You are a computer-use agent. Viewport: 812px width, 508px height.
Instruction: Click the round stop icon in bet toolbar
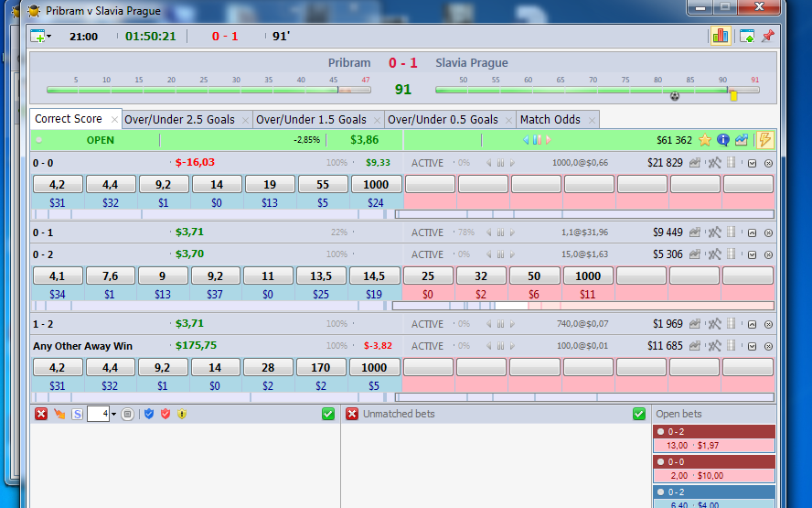pos(127,414)
